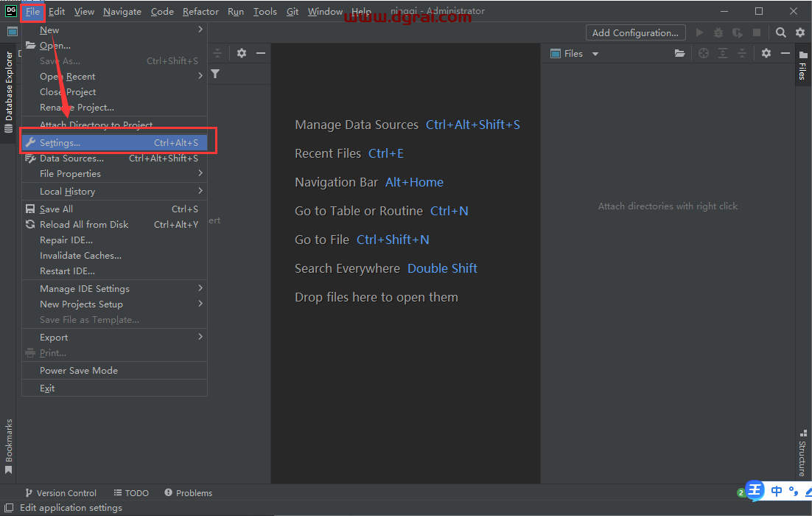812x516 pixels.
Task: Open the Navigate menu
Action: [122, 11]
